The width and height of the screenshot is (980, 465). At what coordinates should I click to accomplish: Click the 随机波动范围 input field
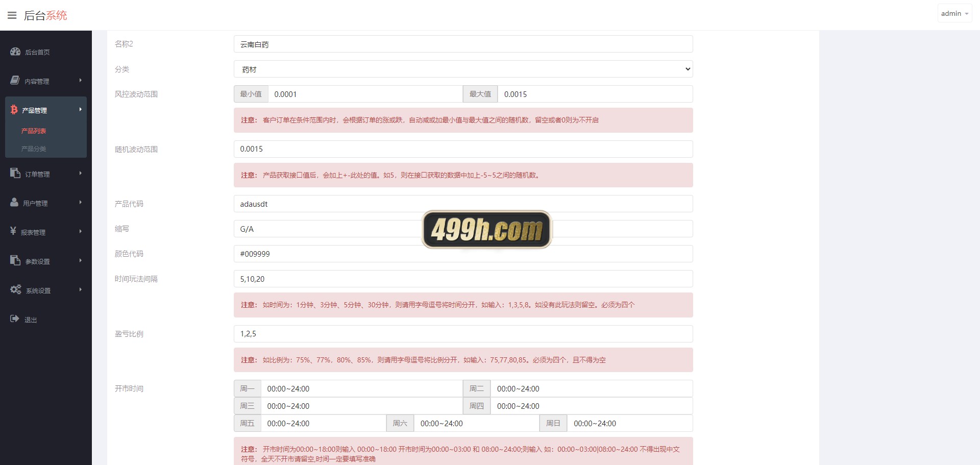tap(463, 149)
